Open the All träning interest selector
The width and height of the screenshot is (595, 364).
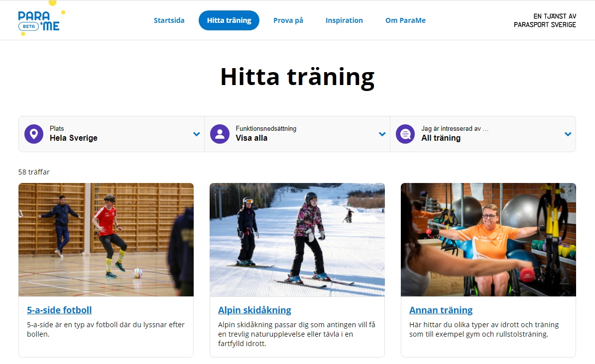pos(482,134)
